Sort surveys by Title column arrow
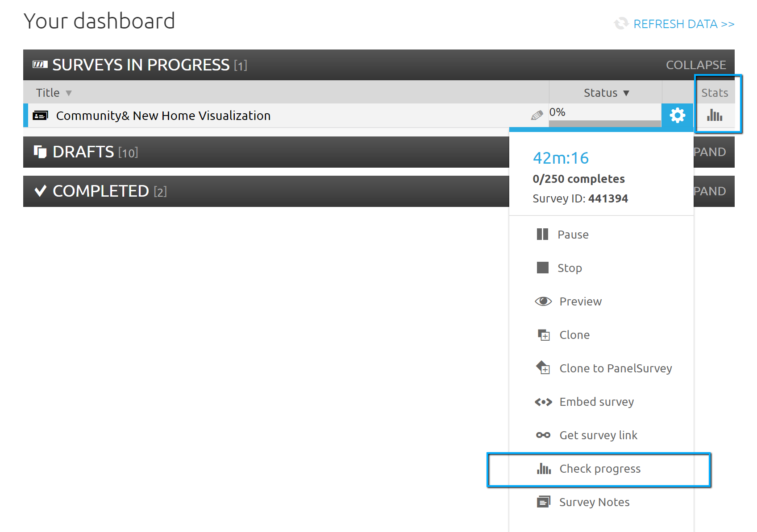Viewport: 757px width, 532px height. 69,93
